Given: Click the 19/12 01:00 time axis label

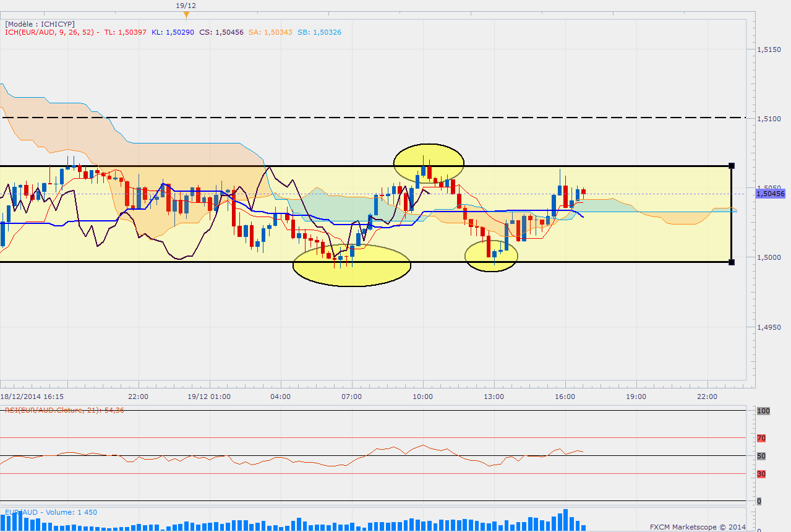Looking at the screenshot, I should [210, 396].
